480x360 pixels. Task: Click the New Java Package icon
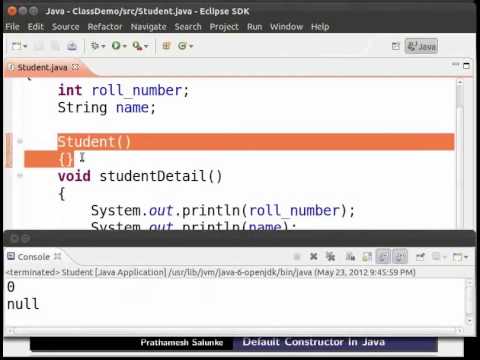tap(166, 45)
